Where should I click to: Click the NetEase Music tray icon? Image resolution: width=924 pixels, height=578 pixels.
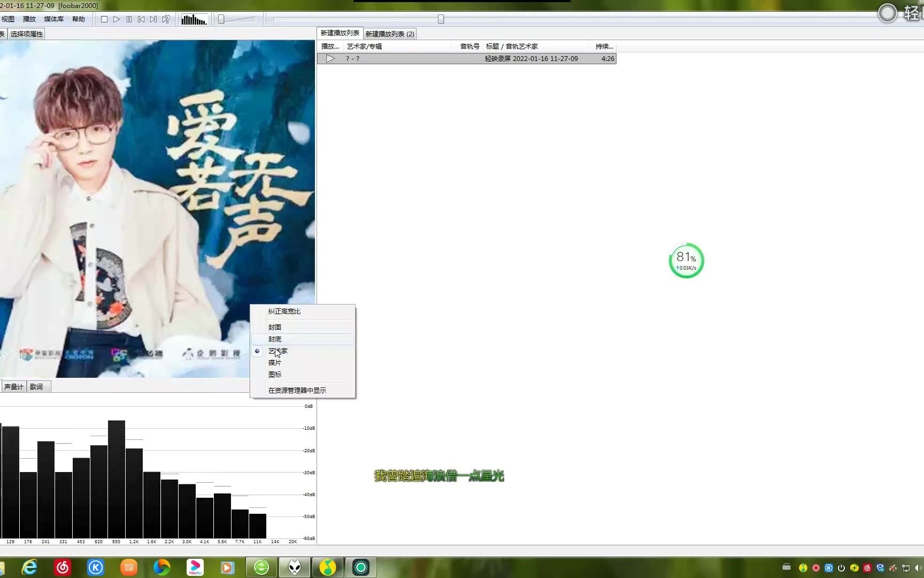click(x=867, y=568)
